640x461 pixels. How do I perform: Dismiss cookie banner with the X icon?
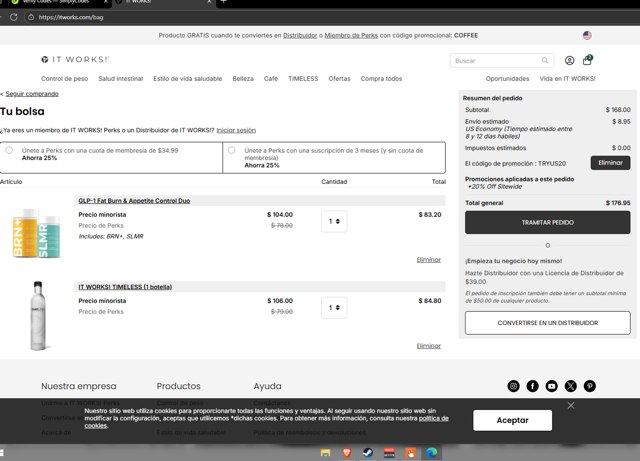[571, 405]
